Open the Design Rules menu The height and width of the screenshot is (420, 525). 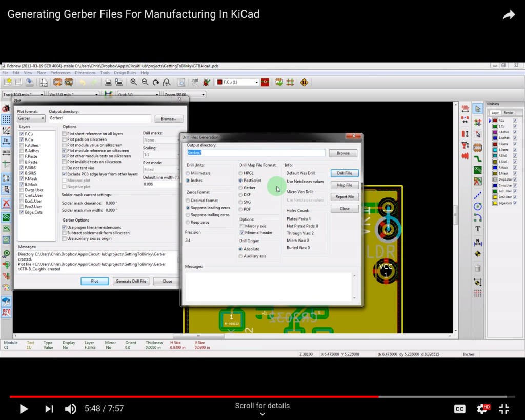coord(125,73)
